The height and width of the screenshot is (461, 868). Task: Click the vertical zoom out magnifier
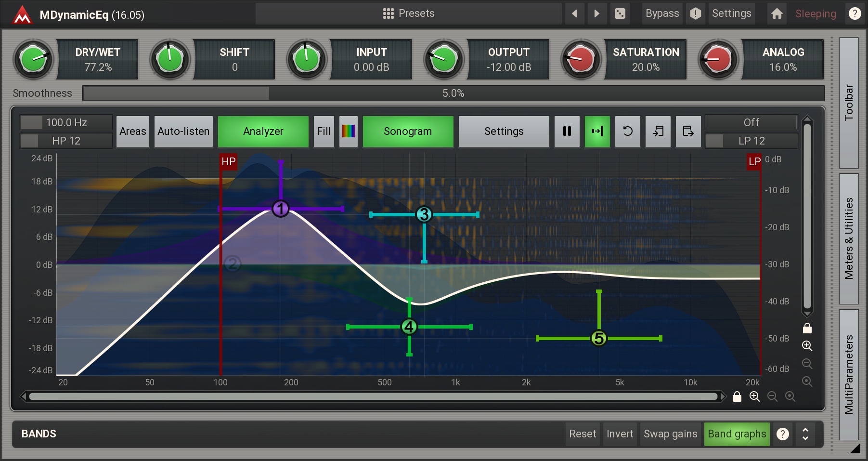[x=807, y=364]
